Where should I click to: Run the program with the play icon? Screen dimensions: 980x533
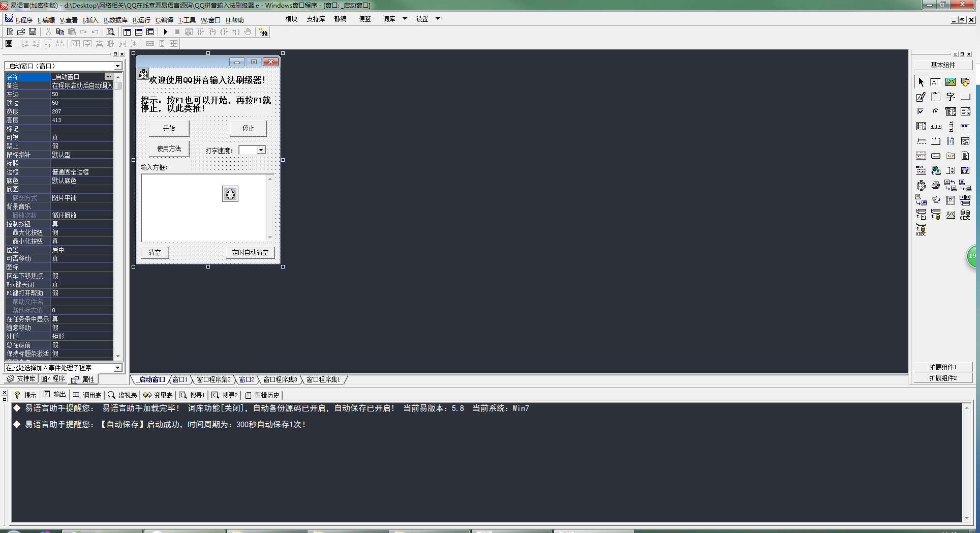click(x=166, y=32)
